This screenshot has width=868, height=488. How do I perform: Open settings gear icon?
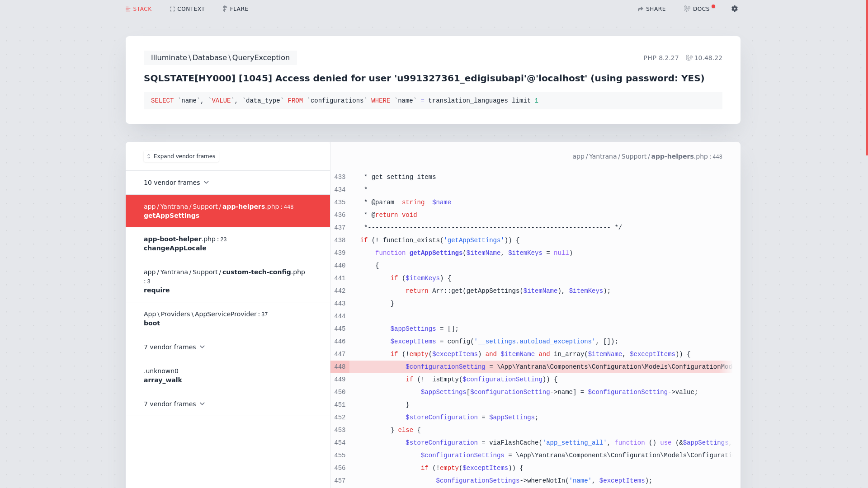coord(735,9)
